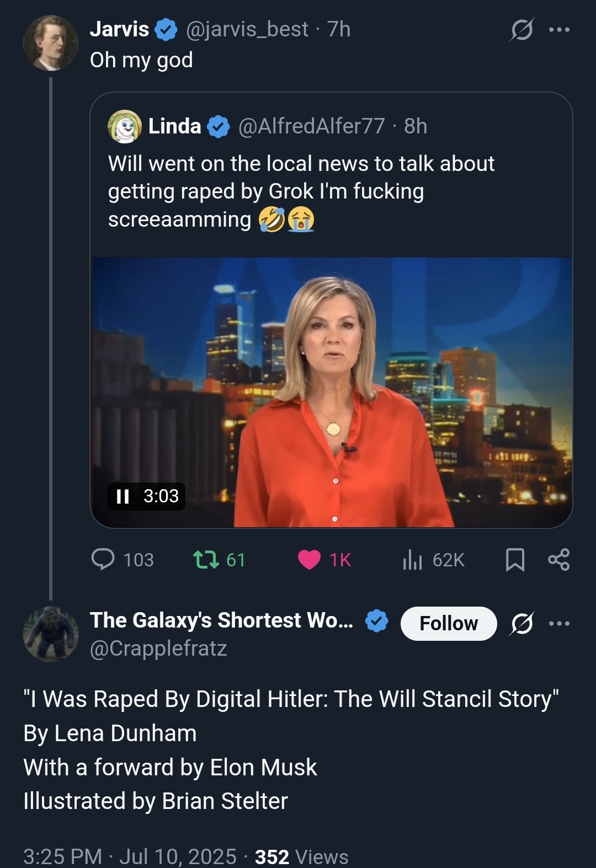Open Linda's snowman avatar
Image resolution: width=596 pixels, height=868 pixels.
[125, 126]
